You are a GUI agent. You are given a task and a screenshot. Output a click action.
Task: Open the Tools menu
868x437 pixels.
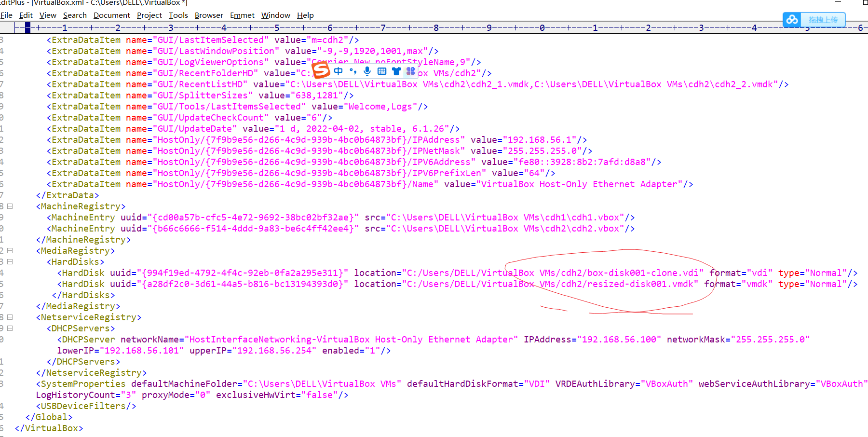[x=178, y=15]
